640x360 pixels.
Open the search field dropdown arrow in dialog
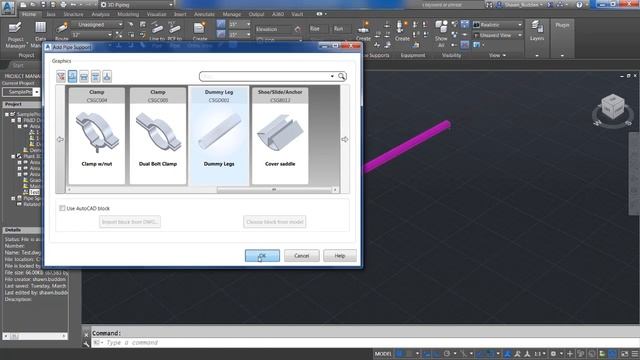332,76
